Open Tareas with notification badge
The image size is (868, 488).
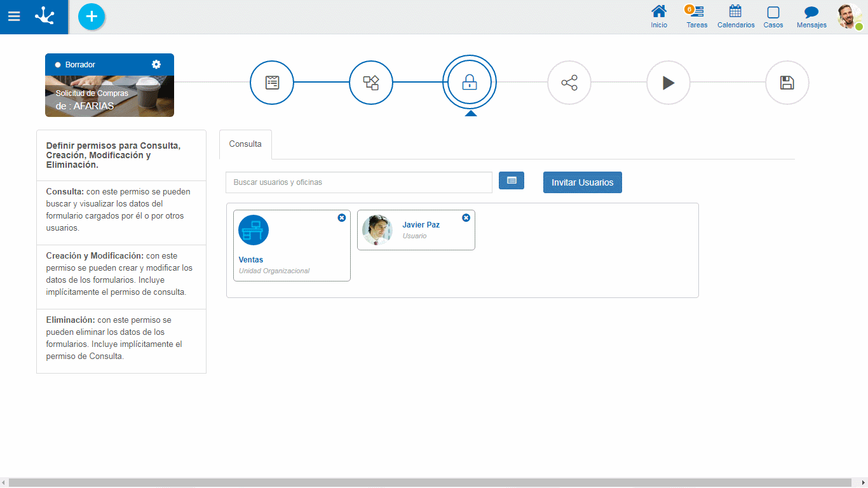click(x=696, y=17)
